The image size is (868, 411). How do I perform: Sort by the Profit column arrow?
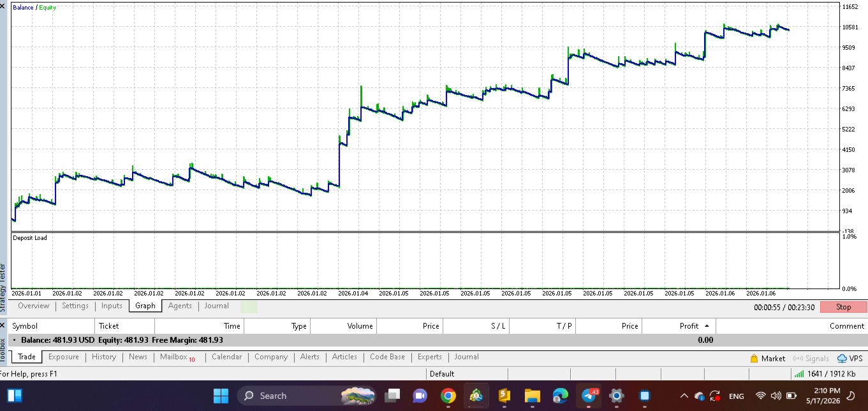coord(707,325)
